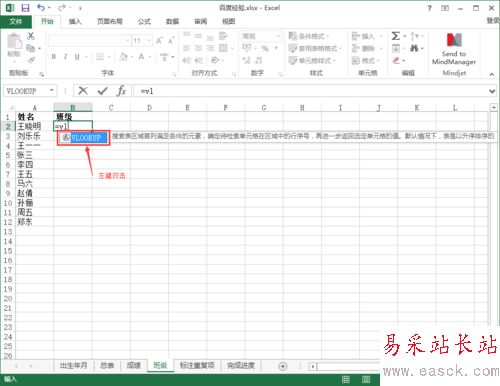Expand the formula bar chevron
The height and width of the screenshot is (386, 500).
(492, 91)
